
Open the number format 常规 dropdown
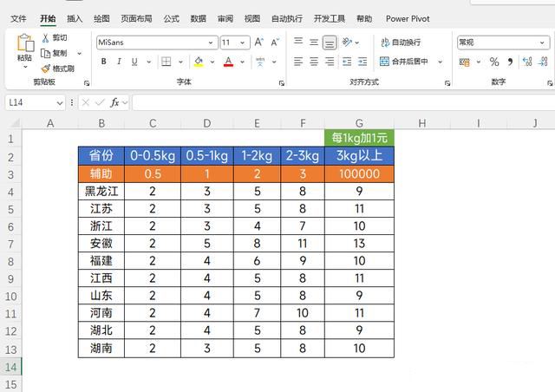(x=542, y=42)
